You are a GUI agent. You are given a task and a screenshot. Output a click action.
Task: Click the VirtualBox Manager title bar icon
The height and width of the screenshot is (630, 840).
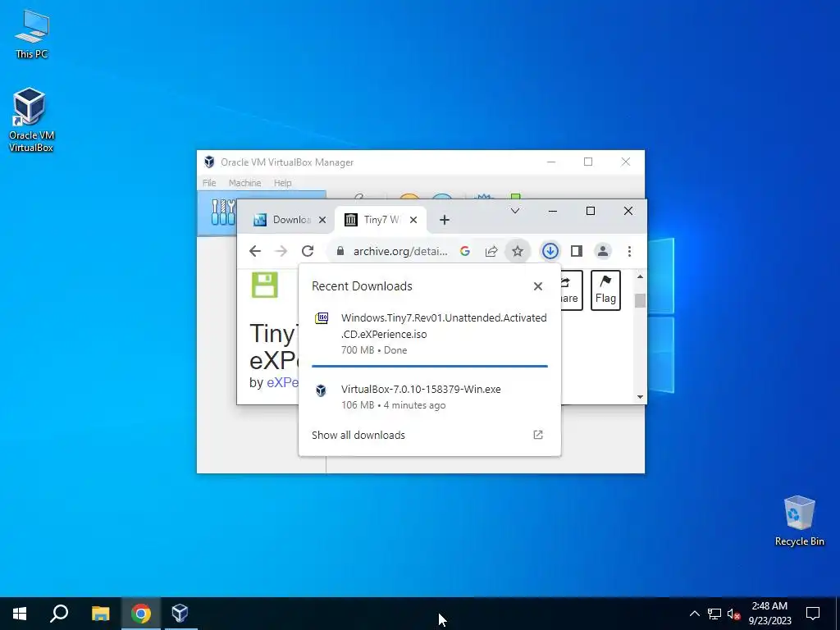pos(209,162)
